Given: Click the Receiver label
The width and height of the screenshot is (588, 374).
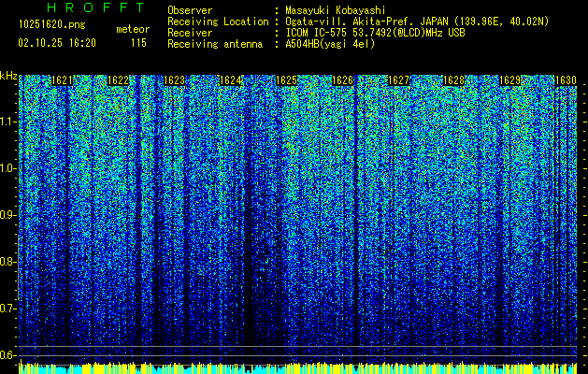Looking at the screenshot, I should tap(190, 33).
